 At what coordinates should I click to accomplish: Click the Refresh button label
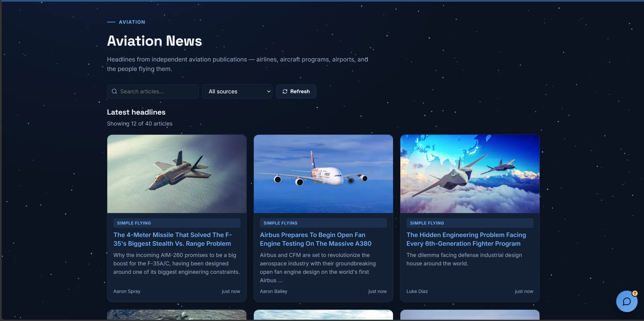(x=300, y=91)
